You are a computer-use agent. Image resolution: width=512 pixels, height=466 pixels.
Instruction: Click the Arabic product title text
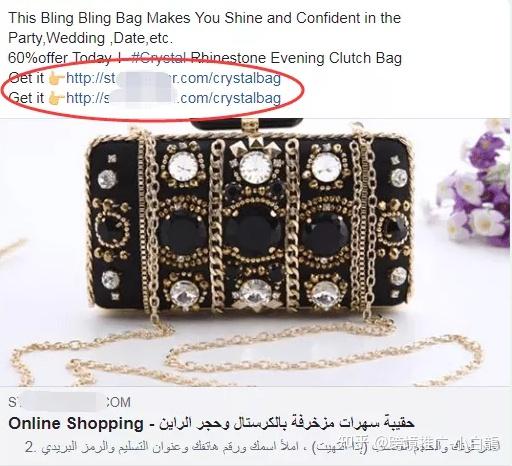point(287,423)
